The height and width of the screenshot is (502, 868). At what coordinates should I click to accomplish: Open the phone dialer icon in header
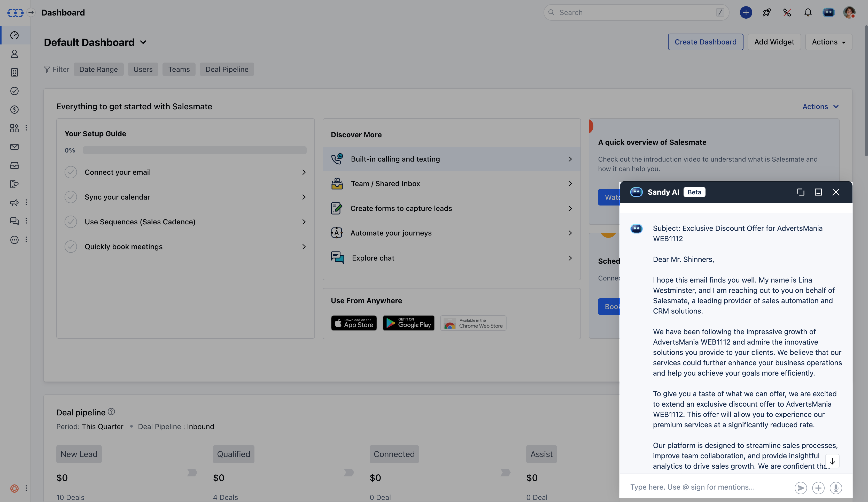pyautogui.click(x=787, y=13)
